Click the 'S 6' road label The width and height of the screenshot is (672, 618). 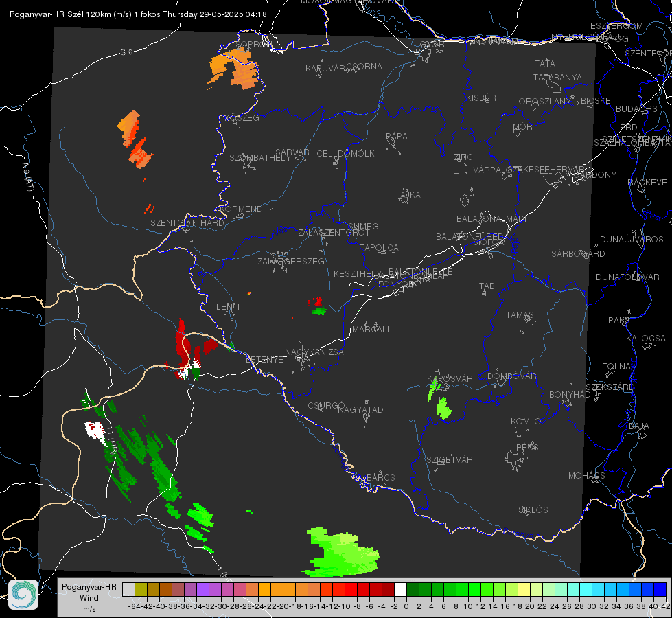pos(126,52)
